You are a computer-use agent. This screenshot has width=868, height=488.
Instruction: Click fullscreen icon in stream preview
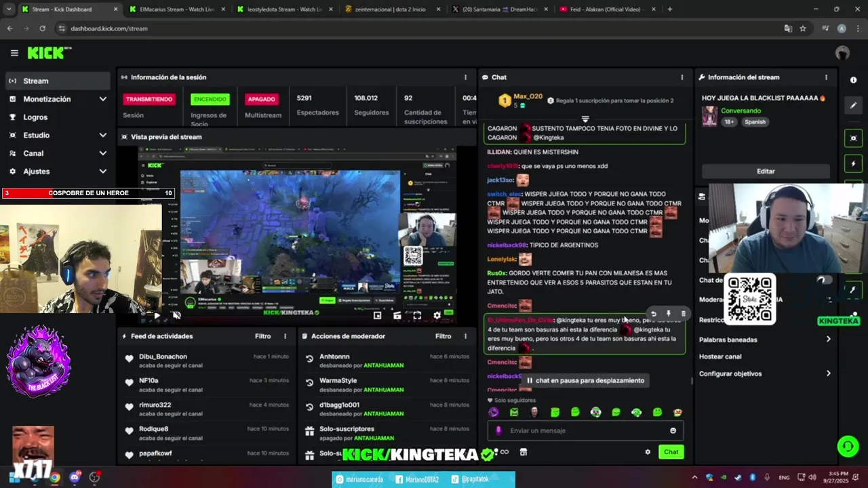pyautogui.click(x=417, y=315)
